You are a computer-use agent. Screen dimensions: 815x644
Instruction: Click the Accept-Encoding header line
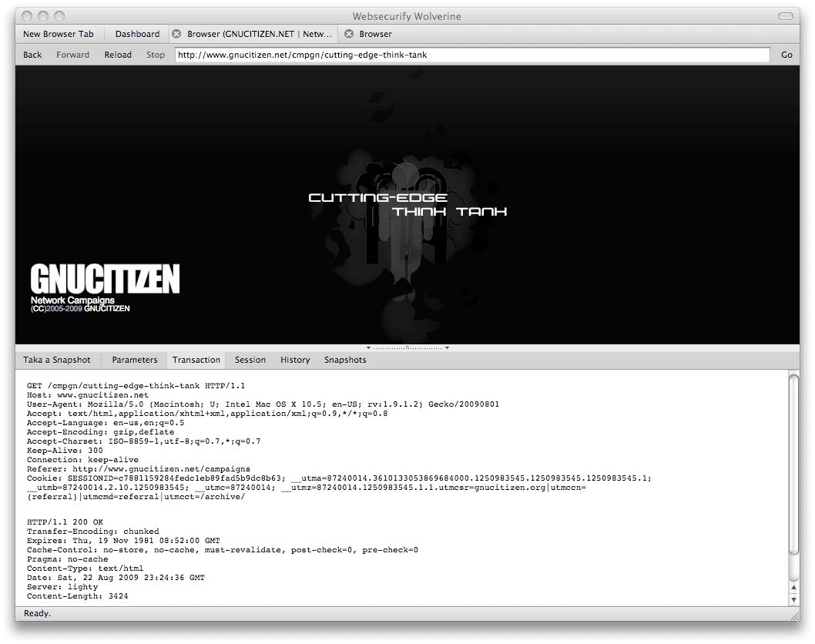100,432
